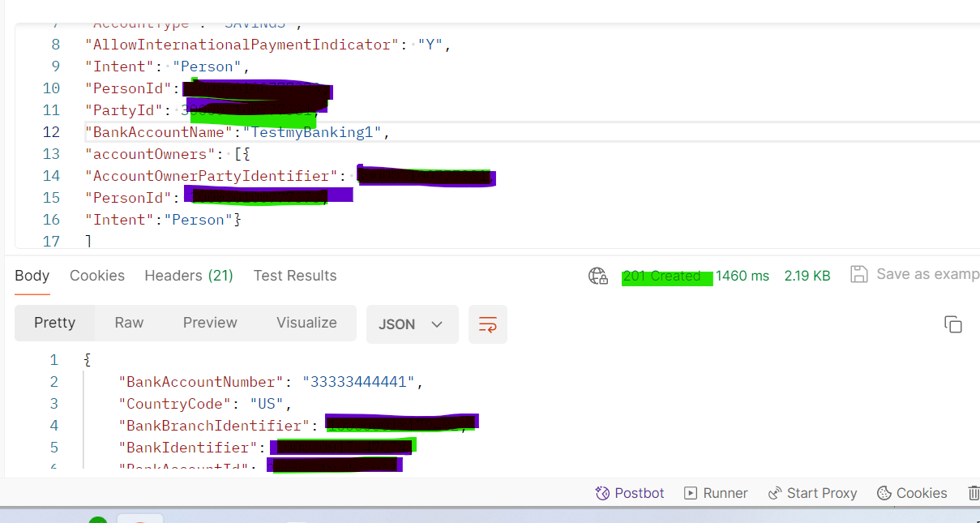Open the Headers (21) response tab

click(x=189, y=276)
